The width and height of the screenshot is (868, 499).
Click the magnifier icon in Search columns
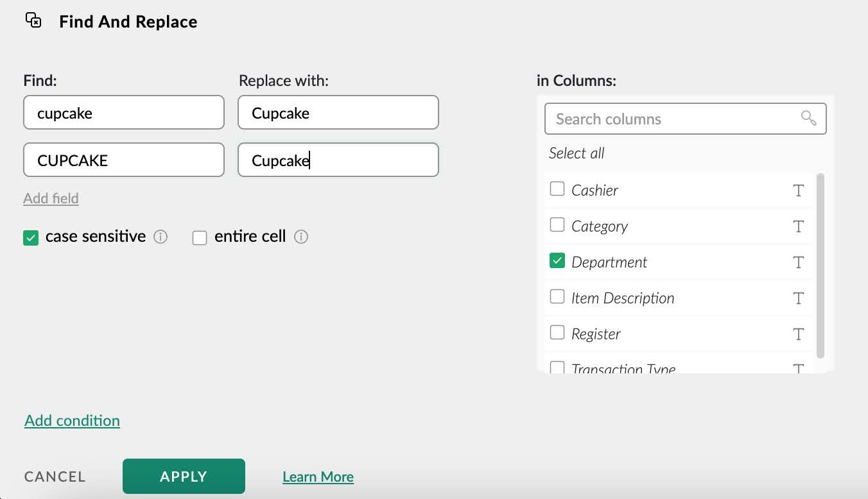point(808,119)
